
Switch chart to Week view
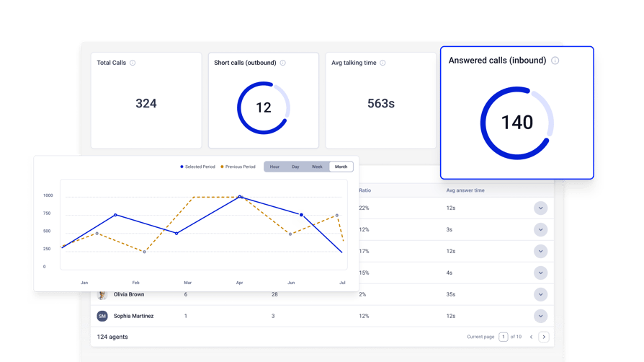(x=317, y=167)
